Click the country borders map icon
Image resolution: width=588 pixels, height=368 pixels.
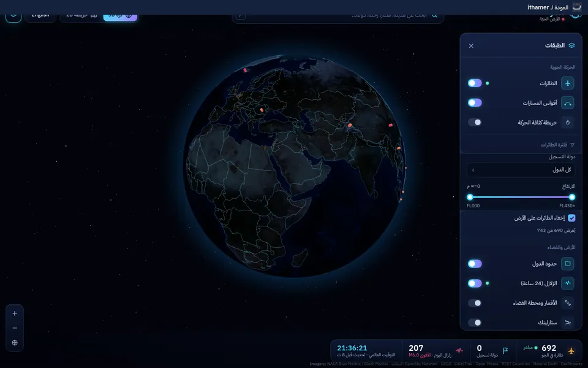tap(567, 264)
